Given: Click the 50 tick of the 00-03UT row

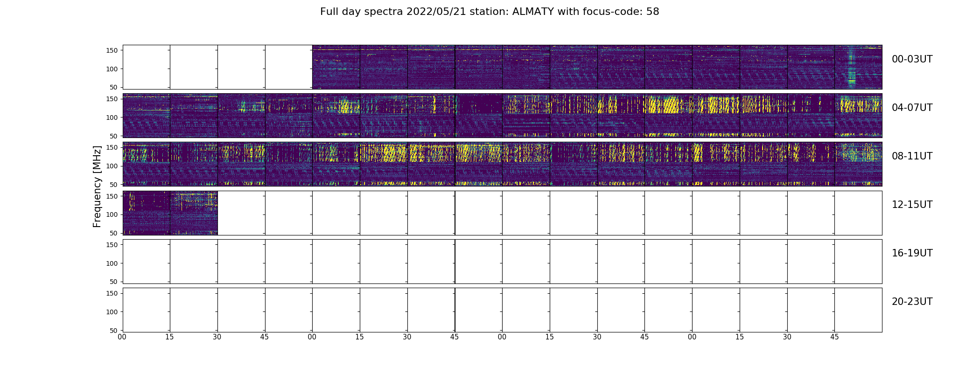Looking at the screenshot, I should [114, 87].
